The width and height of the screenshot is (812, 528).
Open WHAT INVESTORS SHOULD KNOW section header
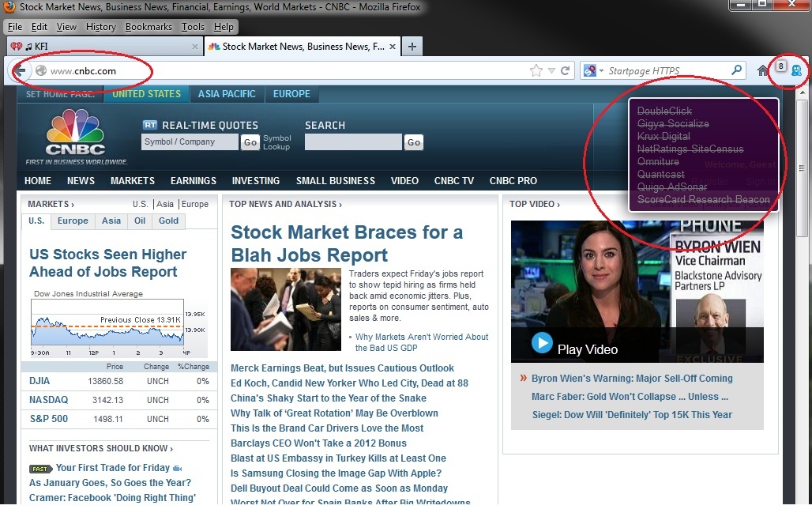click(101, 448)
